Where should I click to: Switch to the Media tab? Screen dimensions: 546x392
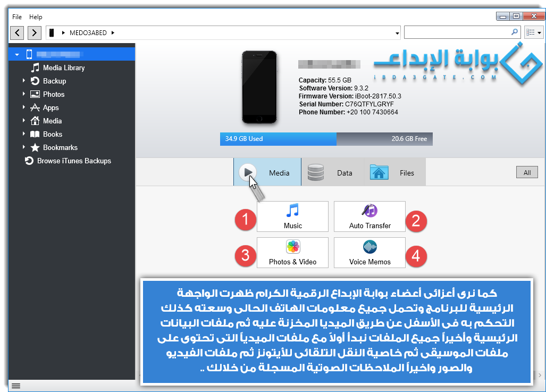(267, 172)
